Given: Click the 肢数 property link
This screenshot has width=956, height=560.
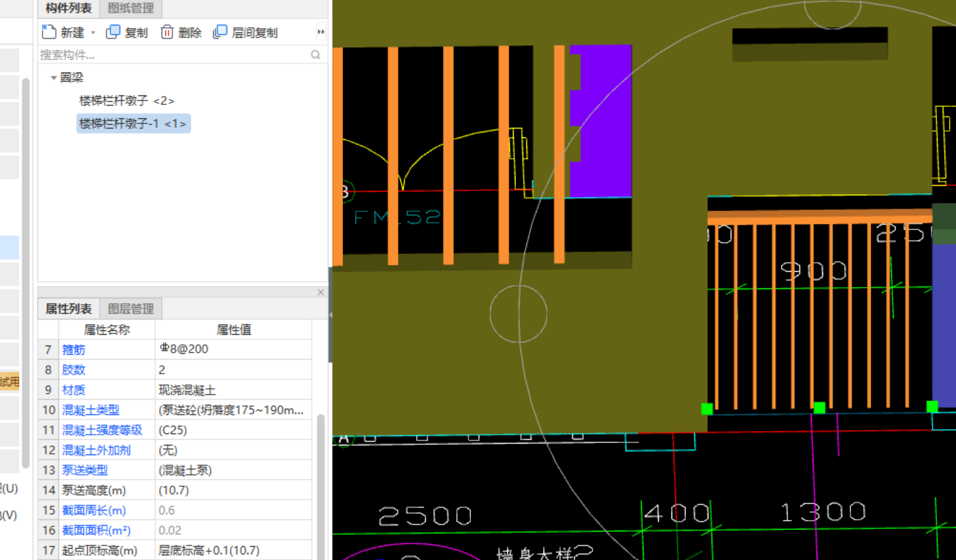Looking at the screenshot, I should click(73, 370).
